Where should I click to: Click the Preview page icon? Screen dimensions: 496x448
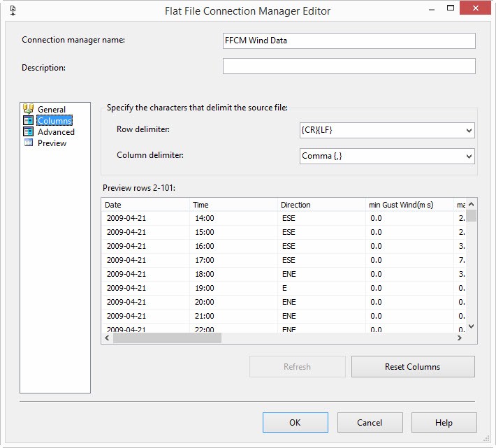click(29, 143)
